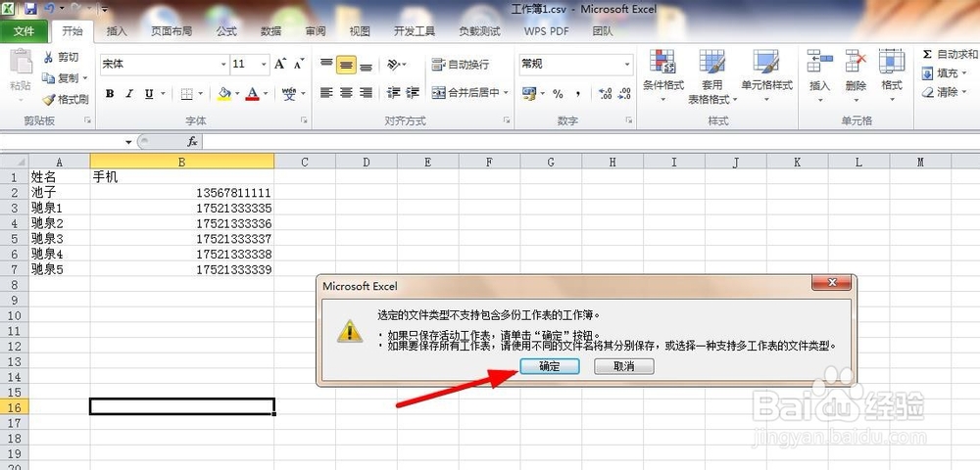Switch to the 插入 (Insert) tab
Viewport: 980px width, 470px height.
(117, 31)
